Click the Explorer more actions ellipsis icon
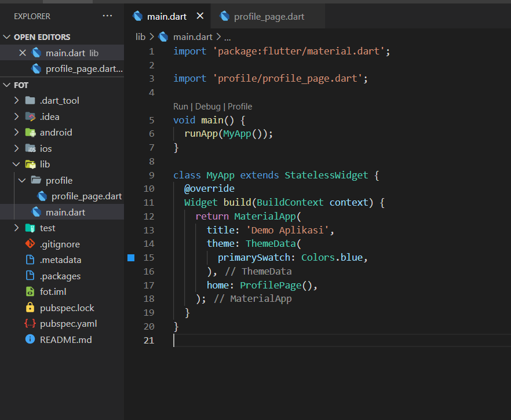 click(108, 16)
